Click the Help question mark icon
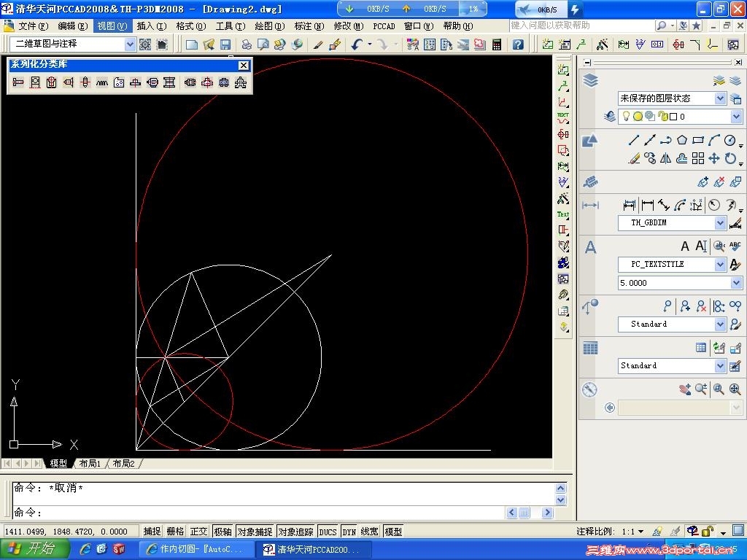The width and height of the screenshot is (747, 560). click(518, 44)
